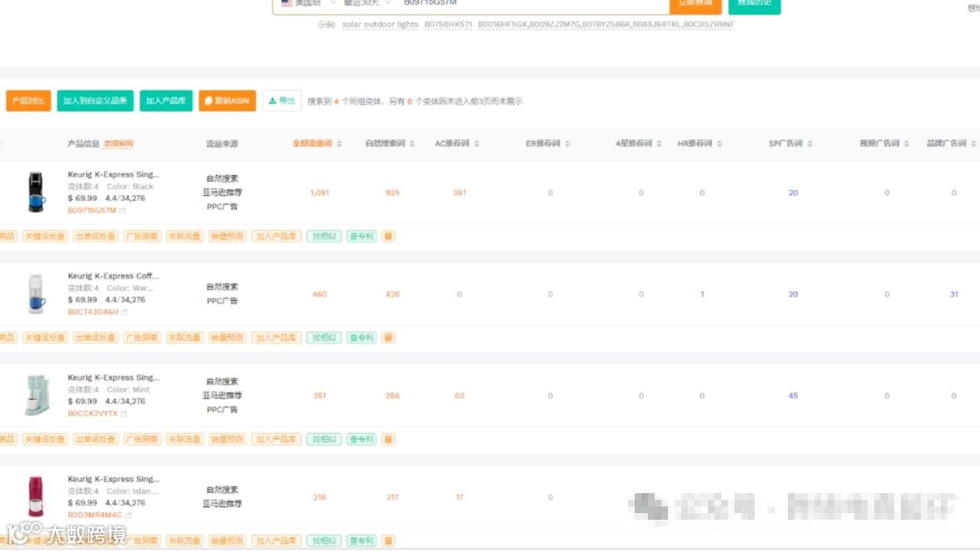980x551 pixels.
Task: Select the example keyword solar outdoor lights
Action: tap(380, 25)
